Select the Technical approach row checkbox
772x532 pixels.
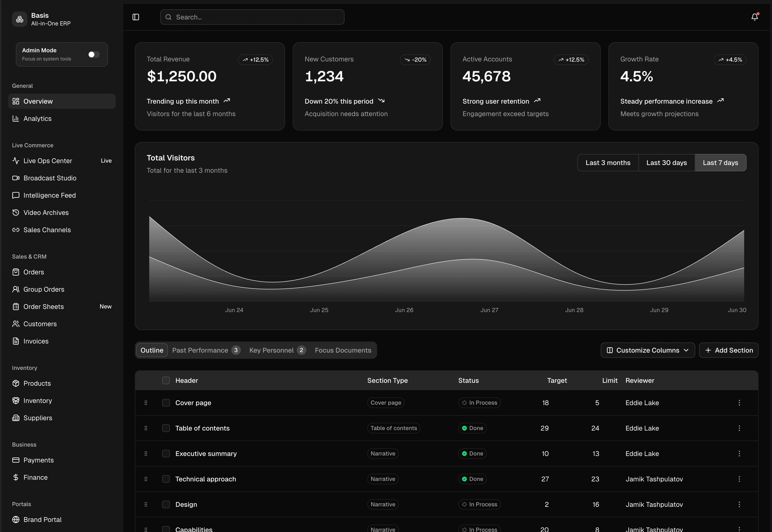166,479
